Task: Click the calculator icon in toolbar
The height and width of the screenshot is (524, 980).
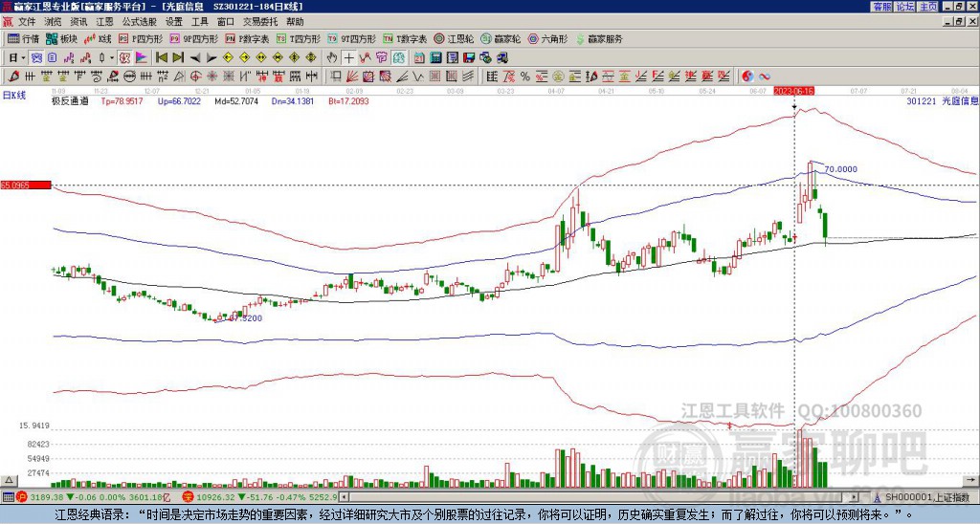Action: [x=435, y=58]
